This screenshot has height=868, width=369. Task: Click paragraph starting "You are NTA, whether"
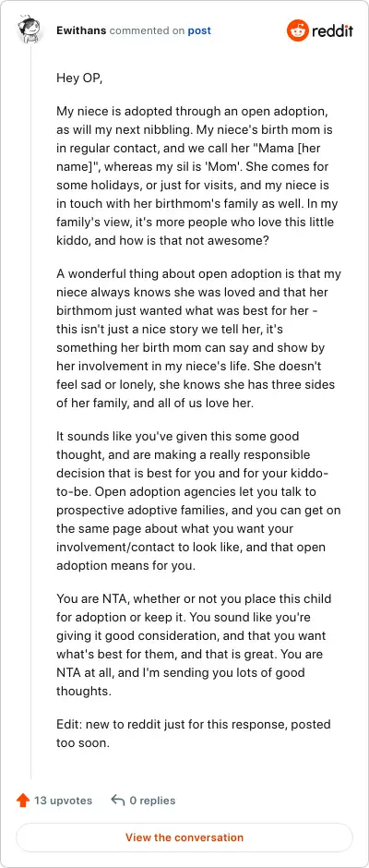(198, 645)
